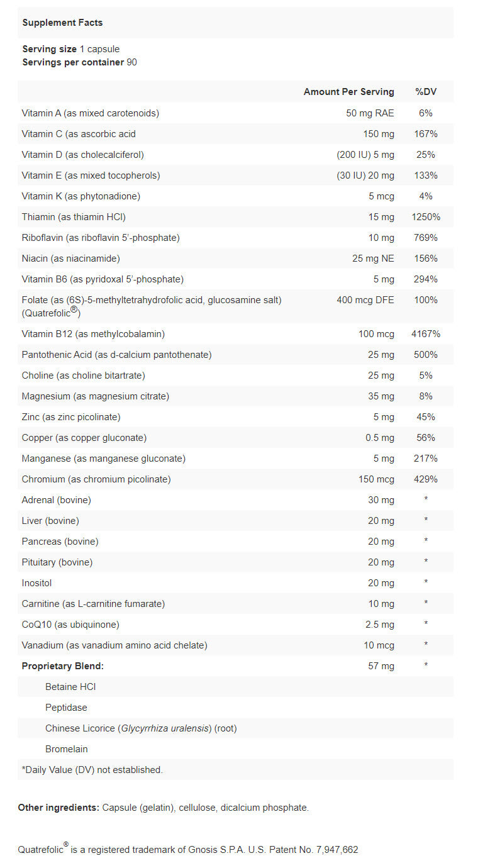Screen dimensions: 478x868
Task: Click the Zinc picolinate ingredient label
Action: tap(71, 417)
